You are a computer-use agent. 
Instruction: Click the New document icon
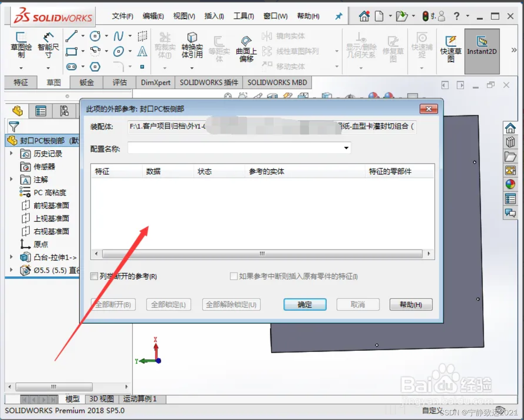click(379, 16)
